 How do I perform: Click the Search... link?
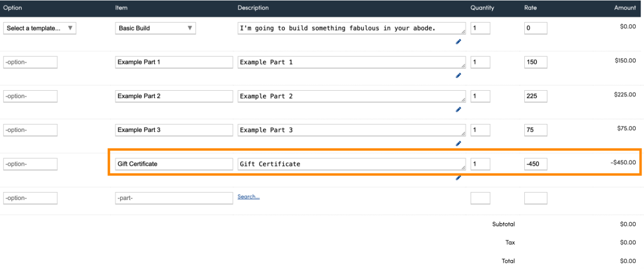tap(248, 197)
